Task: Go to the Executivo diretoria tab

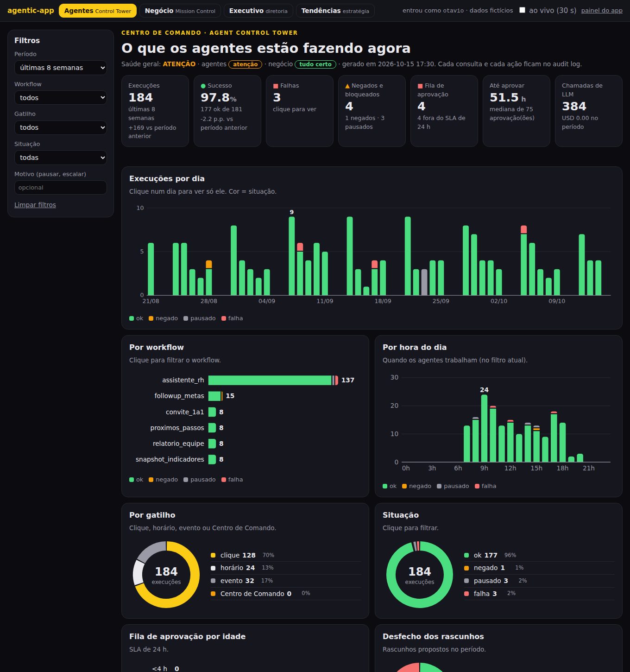Action: (258, 11)
